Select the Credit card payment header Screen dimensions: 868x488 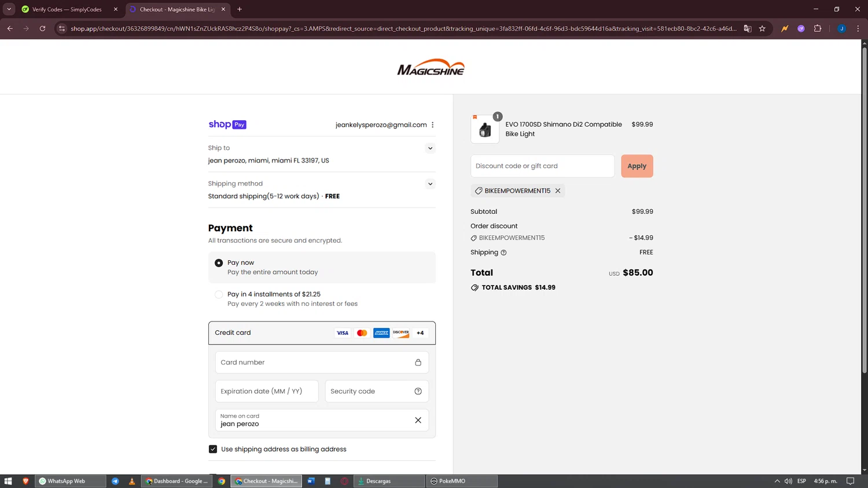322,333
